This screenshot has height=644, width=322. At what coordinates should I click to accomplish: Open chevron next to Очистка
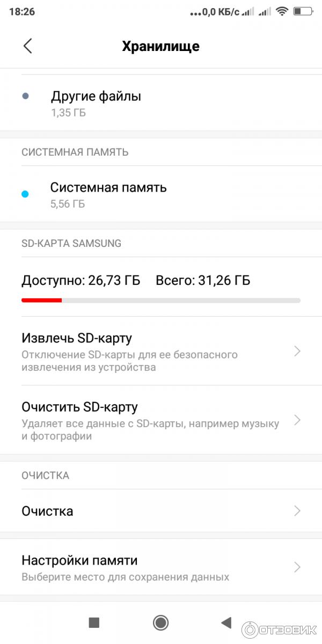coord(297,511)
